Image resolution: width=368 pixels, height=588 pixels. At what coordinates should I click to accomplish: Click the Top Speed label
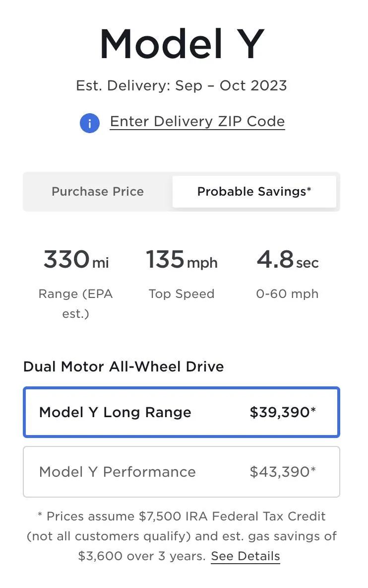[x=182, y=294]
